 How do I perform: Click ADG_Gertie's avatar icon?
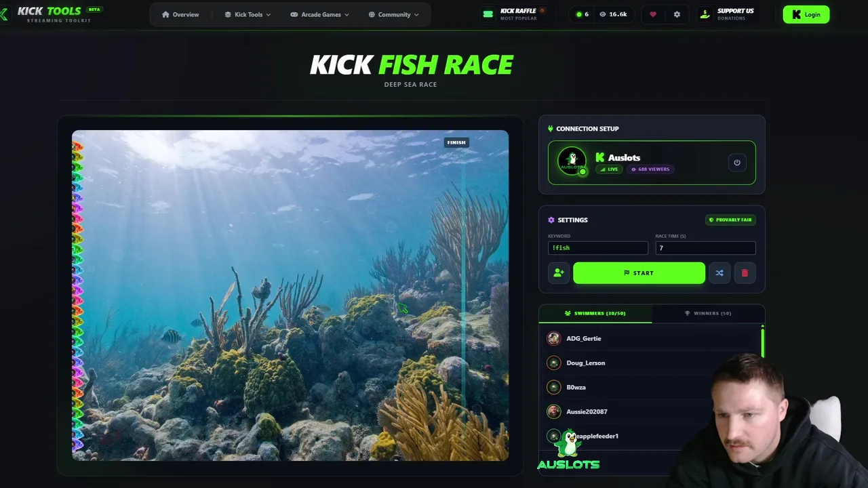tap(554, 338)
